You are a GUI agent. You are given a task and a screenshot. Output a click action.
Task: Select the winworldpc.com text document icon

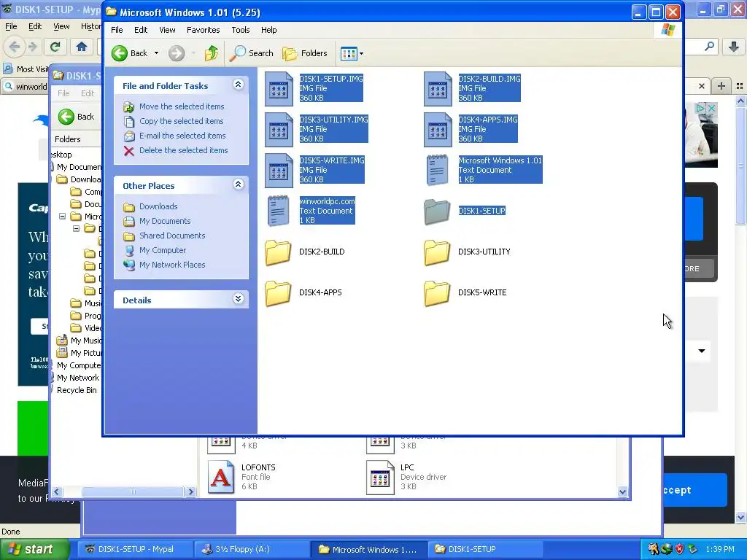pyautogui.click(x=279, y=211)
